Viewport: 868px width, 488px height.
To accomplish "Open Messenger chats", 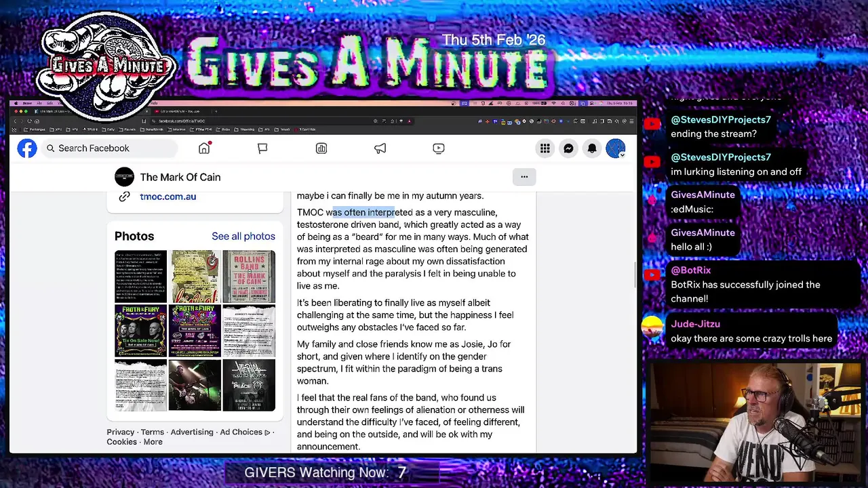I will pos(568,148).
